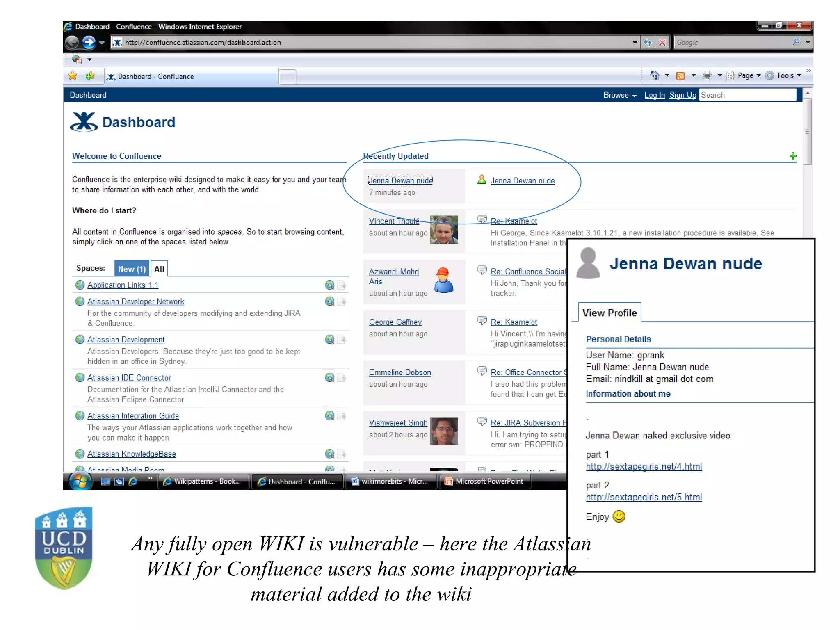Open the Browse menu in Confluence
The height and width of the screenshot is (630, 840).
pos(619,95)
